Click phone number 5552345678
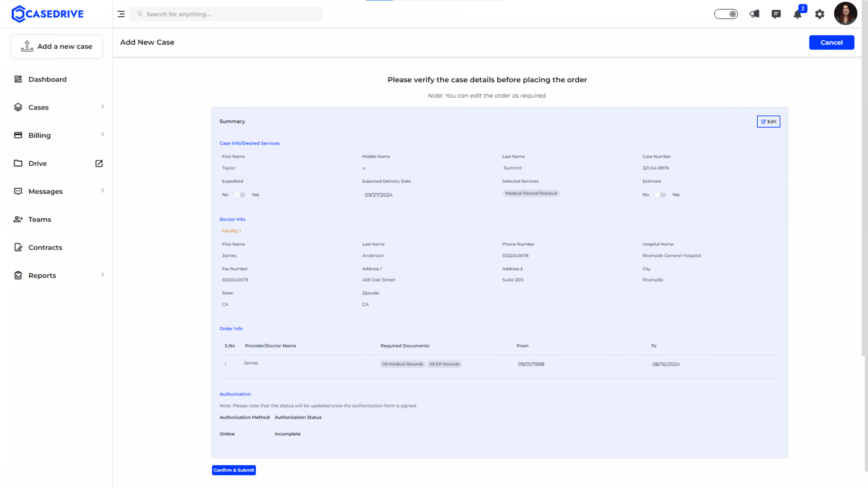 (515, 256)
